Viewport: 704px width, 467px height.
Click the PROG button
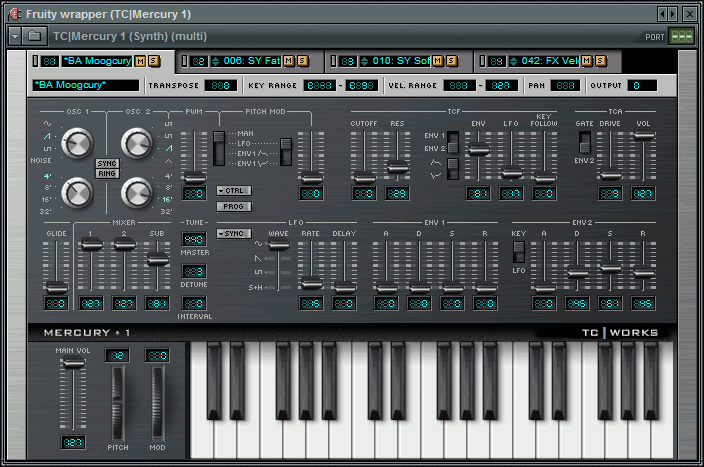[234, 207]
